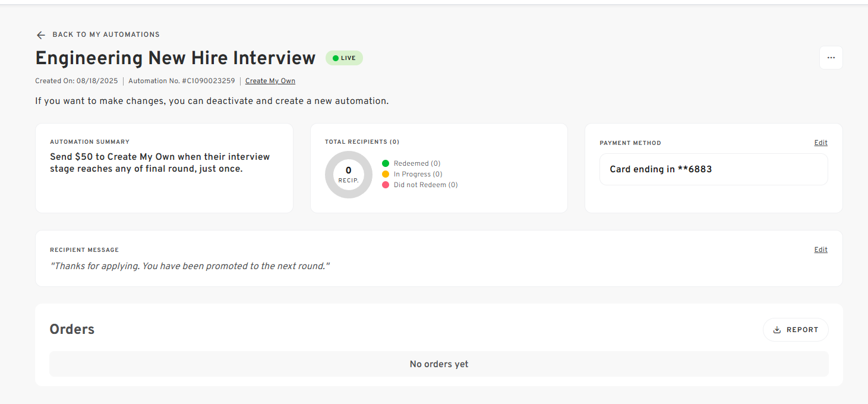This screenshot has height=404, width=868.
Task: Click the download icon in Report button
Action: pos(777,330)
